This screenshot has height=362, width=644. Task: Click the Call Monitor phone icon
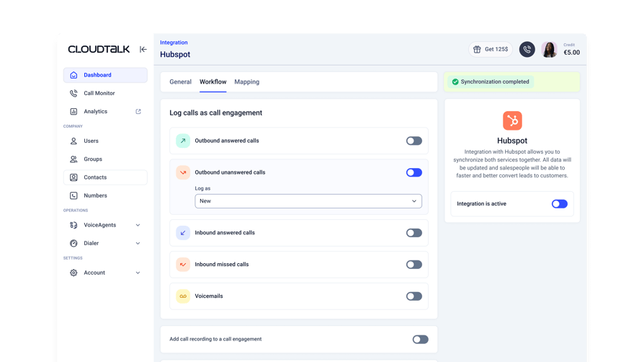(73, 93)
